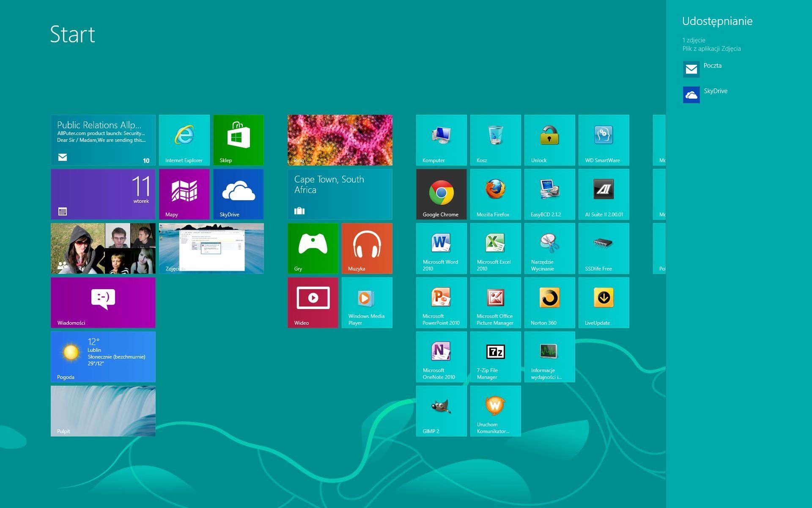
Task: Open SSDlife Free tile
Action: pyautogui.click(x=604, y=248)
